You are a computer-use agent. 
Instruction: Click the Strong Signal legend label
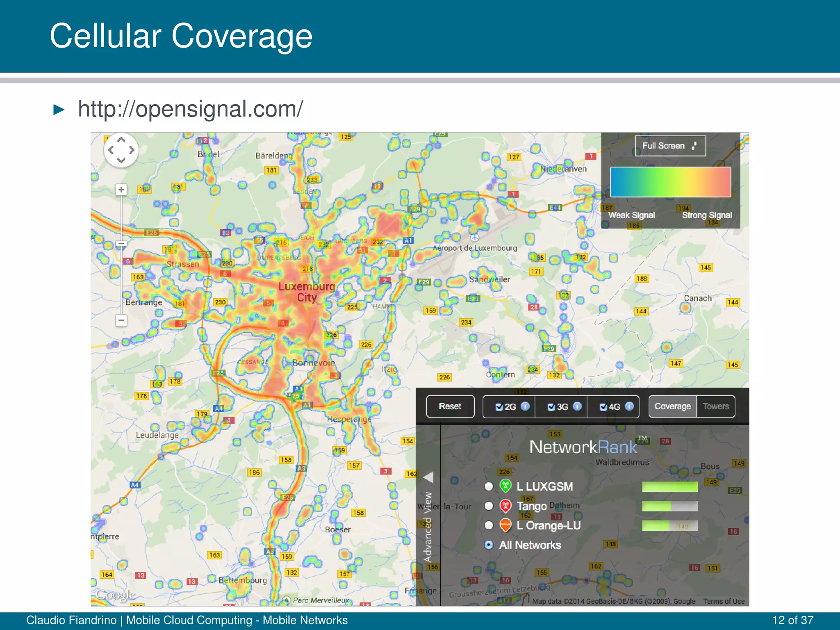tap(707, 215)
